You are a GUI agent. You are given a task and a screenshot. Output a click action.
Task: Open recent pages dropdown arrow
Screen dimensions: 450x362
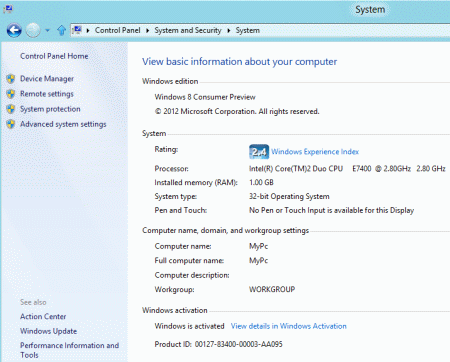point(47,31)
